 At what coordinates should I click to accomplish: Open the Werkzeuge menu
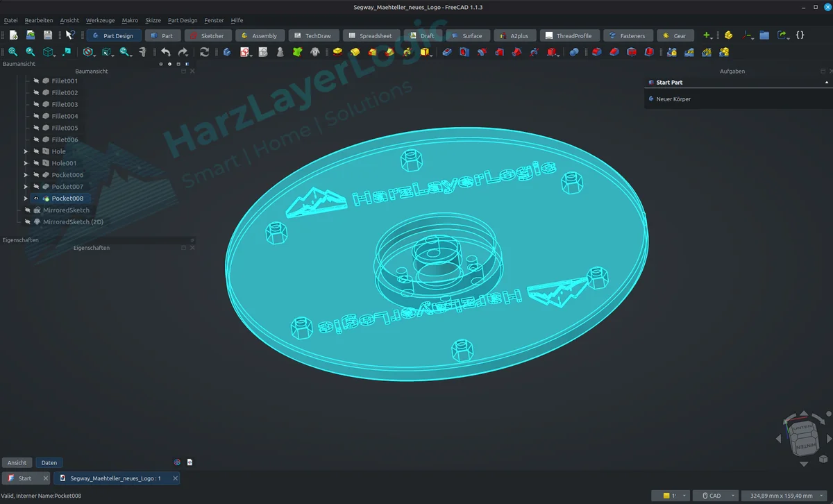(x=101, y=21)
